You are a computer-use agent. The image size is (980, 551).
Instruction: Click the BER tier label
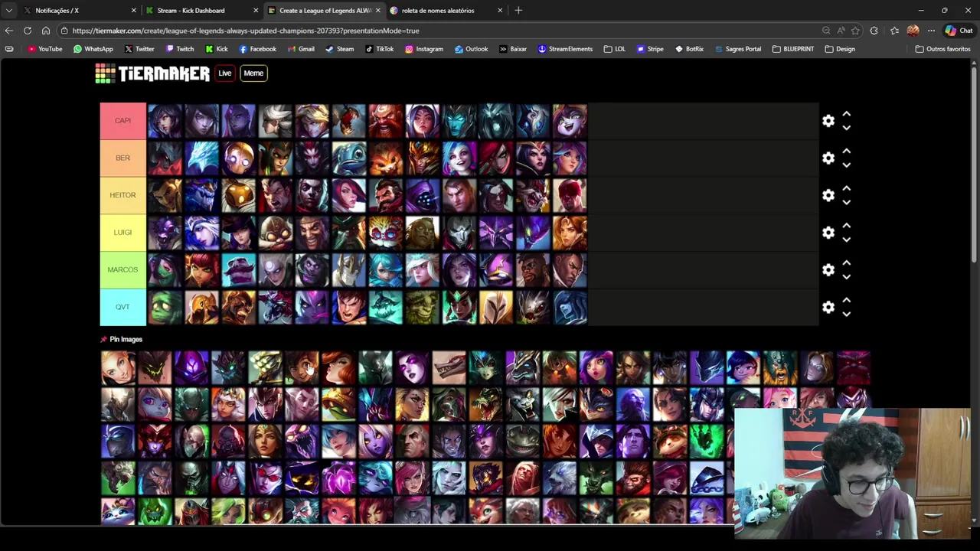[122, 158]
